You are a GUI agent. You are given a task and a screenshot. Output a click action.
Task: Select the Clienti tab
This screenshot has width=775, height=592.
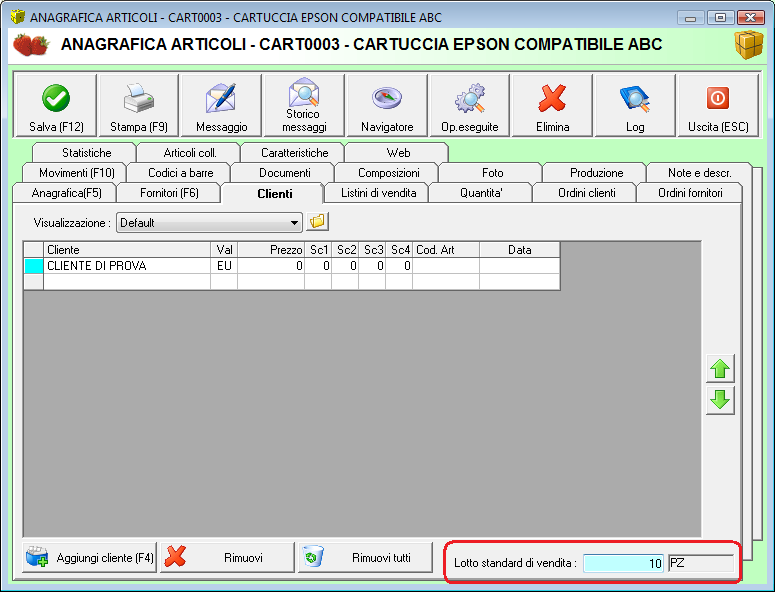click(x=274, y=193)
